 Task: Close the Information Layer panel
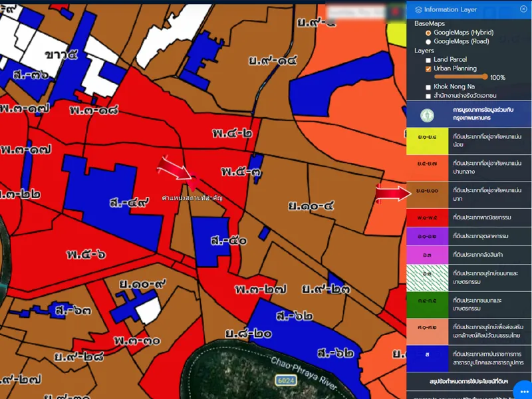coord(523,9)
